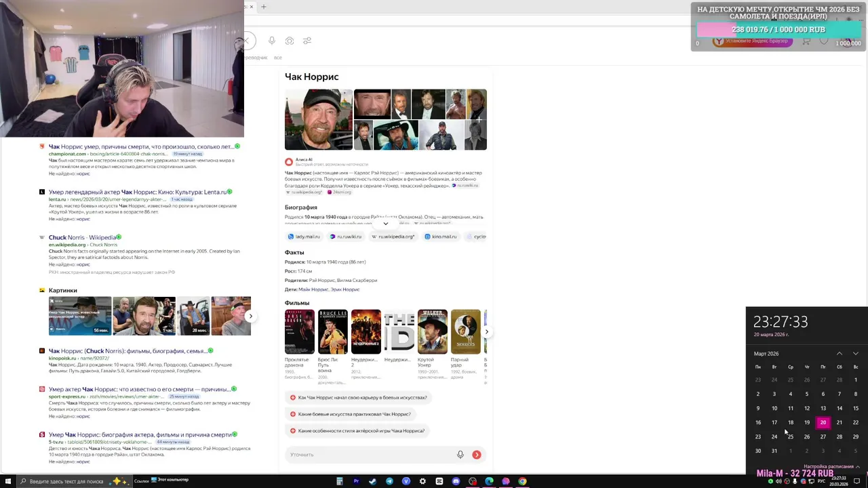The image size is (868, 488).
Task: Open the Парный удар film poster
Action: (466, 331)
